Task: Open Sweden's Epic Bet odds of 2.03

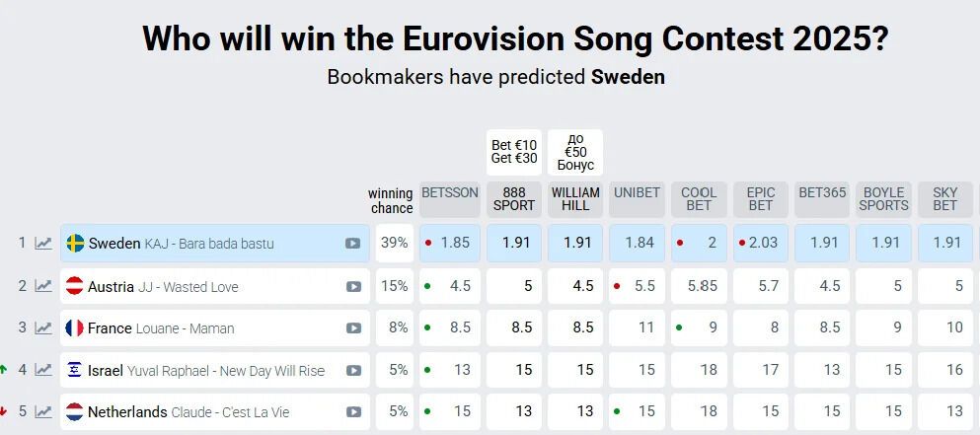Action: [761, 243]
